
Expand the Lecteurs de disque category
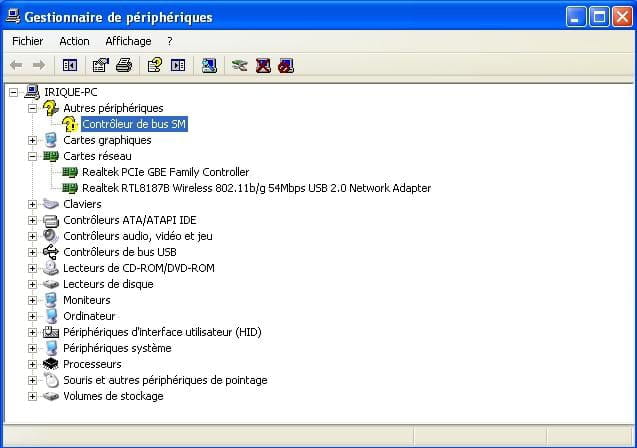coord(32,284)
